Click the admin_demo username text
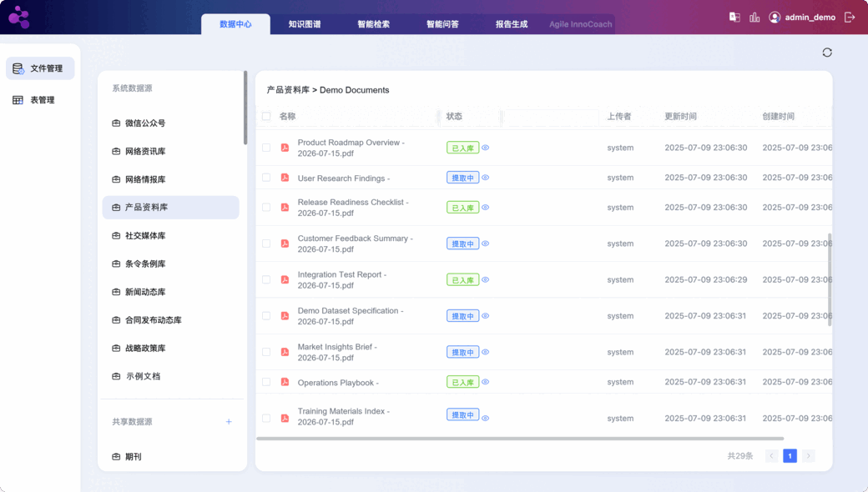Image resolution: width=868 pixels, height=492 pixels. [x=810, y=18]
